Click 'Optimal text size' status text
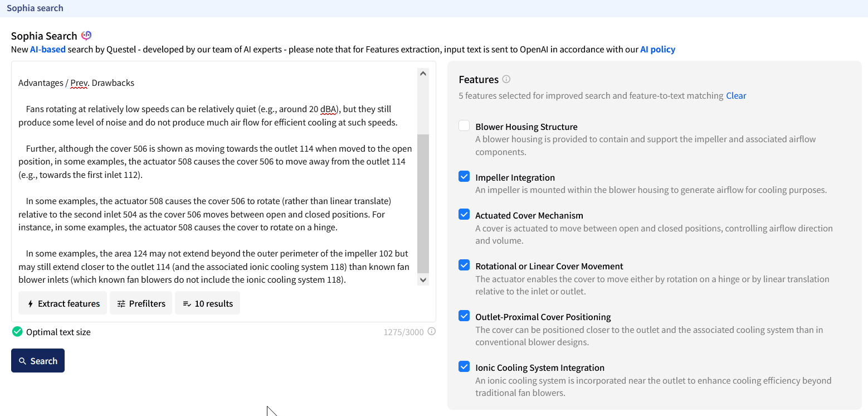Screen dimensions: 868x416 (58, 332)
